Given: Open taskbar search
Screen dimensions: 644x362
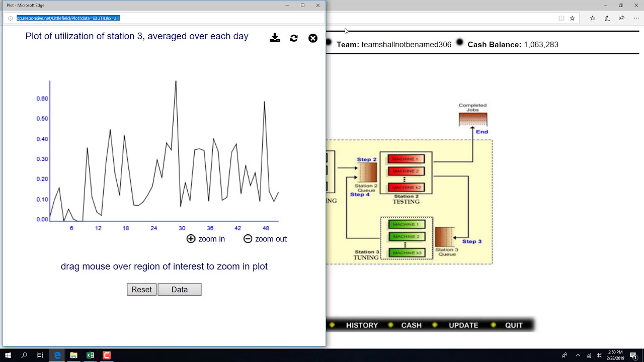Looking at the screenshot, I should (x=24, y=355).
